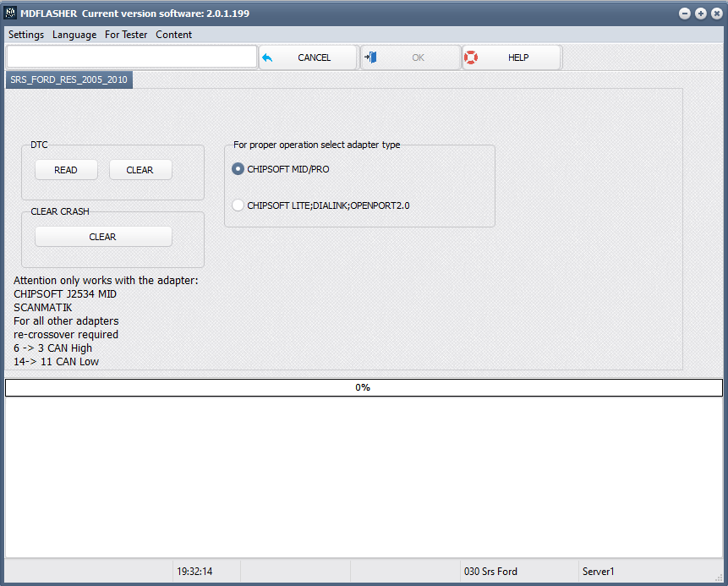Click the door-arrow icon beside OK
The width and height of the screenshot is (728, 586).
370,58
